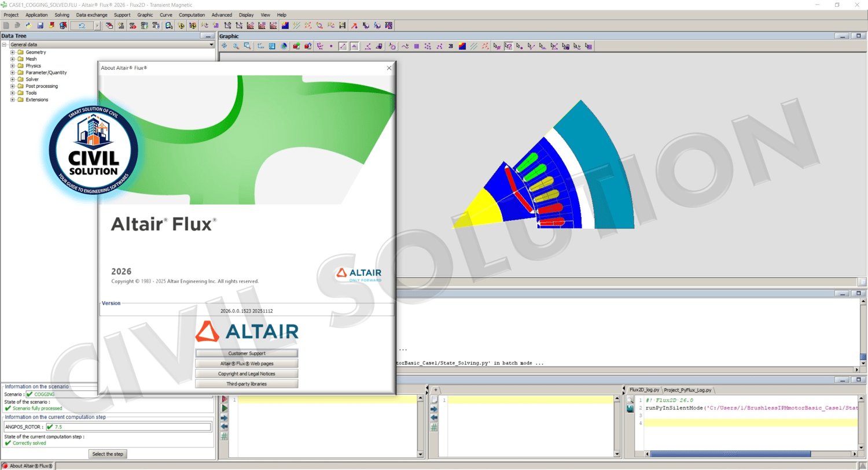Click the red arrow icon in main toolbar
The image size is (868, 470).
coord(354,25)
